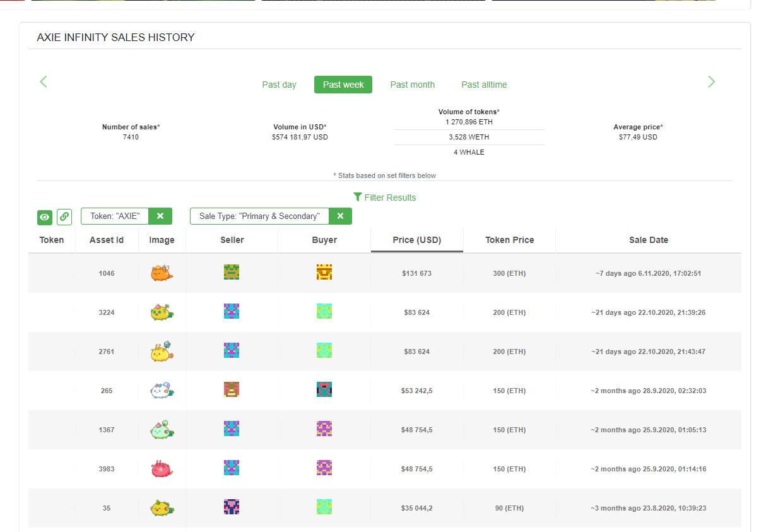Click the seller avatar for asset 35

point(232,507)
